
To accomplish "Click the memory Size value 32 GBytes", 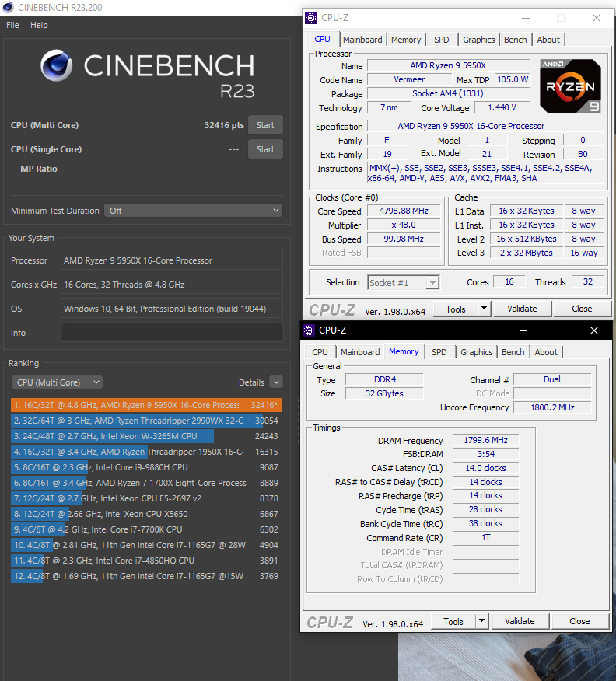I will tap(384, 393).
